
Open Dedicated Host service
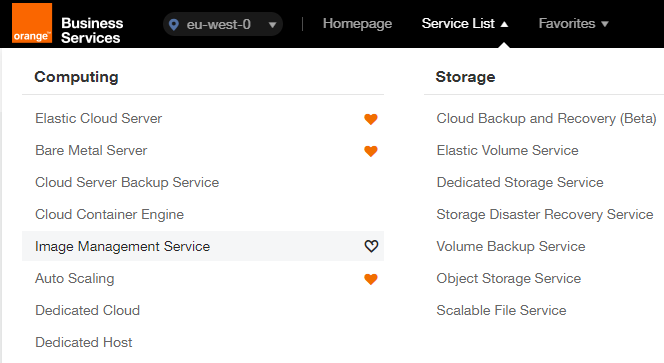point(84,342)
